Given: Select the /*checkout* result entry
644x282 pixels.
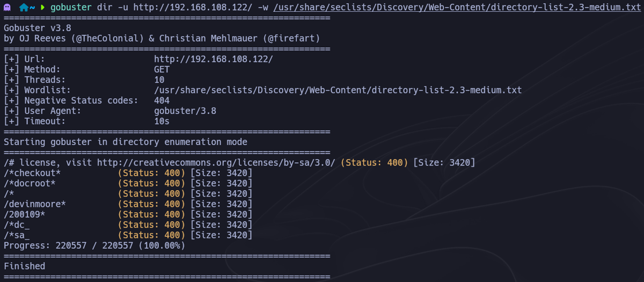Looking at the screenshot, I should pyautogui.click(x=32, y=173).
